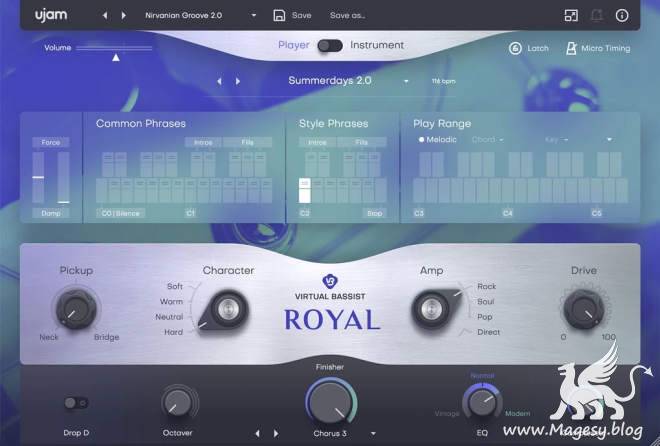Set Character to Neutral
The width and height of the screenshot is (660, 446).
(x=169, y=317)
